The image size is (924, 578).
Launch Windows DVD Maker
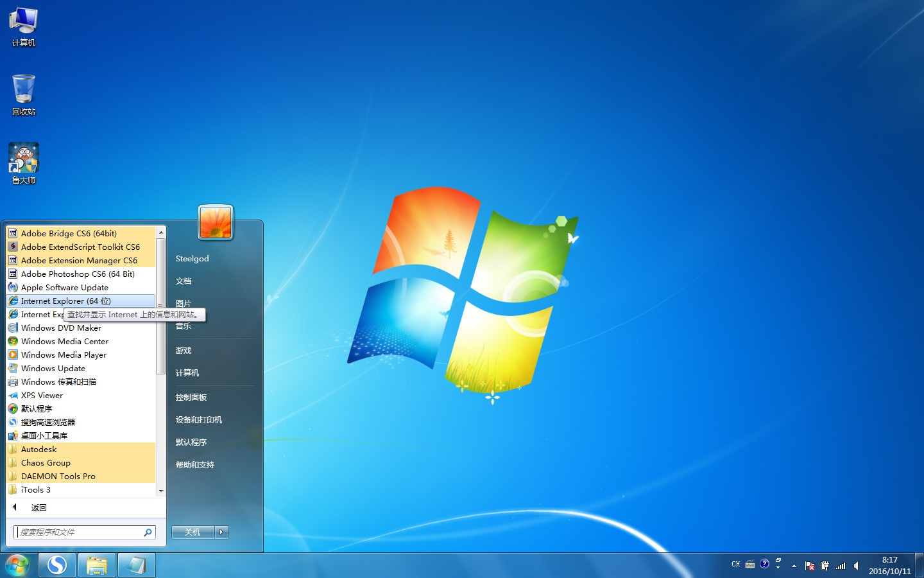pyautogui.click(x=81, y=328)
